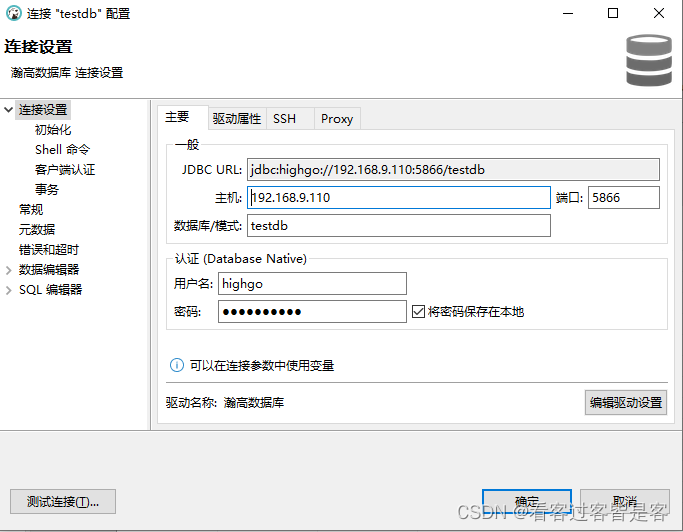Screen dimensions: 683x532
Task: Click the 确定 button
Action: pos(527,502)
